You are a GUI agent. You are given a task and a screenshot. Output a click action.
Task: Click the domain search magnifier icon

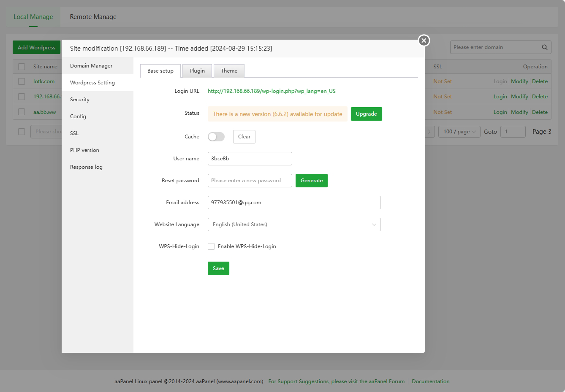[545, 47]
